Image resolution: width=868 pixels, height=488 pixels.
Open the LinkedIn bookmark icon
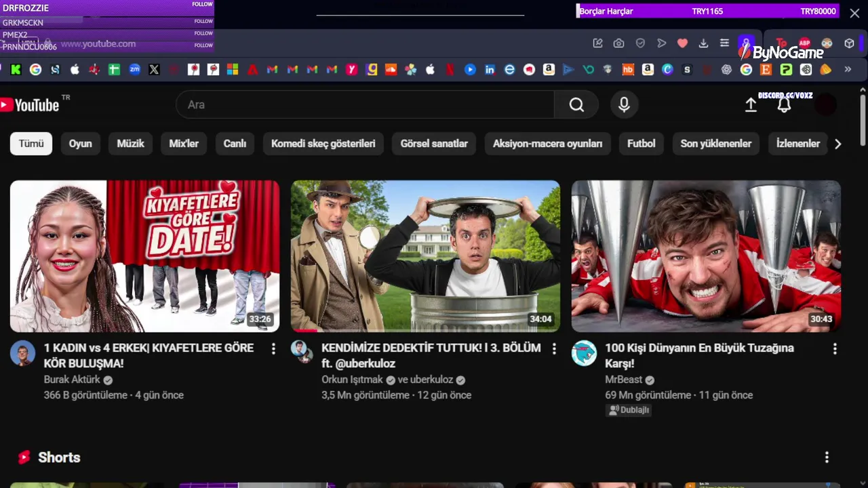490,69
